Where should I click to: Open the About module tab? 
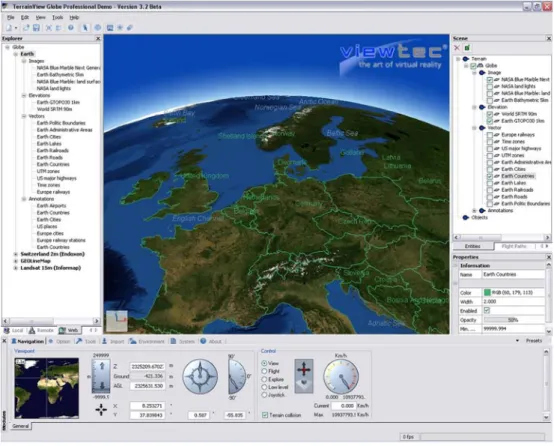click(211, 341)
